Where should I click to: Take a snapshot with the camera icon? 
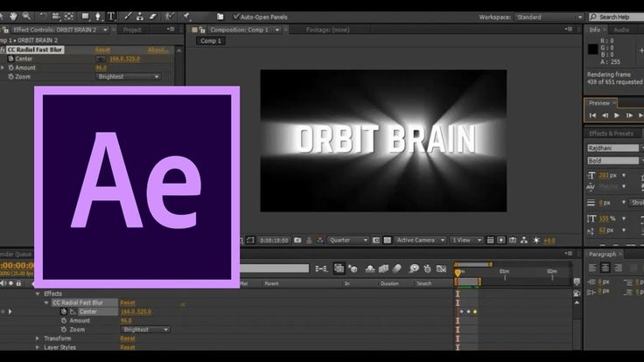point(297,240)
